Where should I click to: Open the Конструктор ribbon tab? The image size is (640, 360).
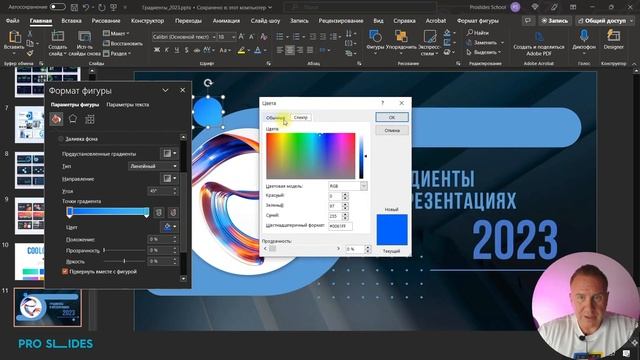coord(147,20)
